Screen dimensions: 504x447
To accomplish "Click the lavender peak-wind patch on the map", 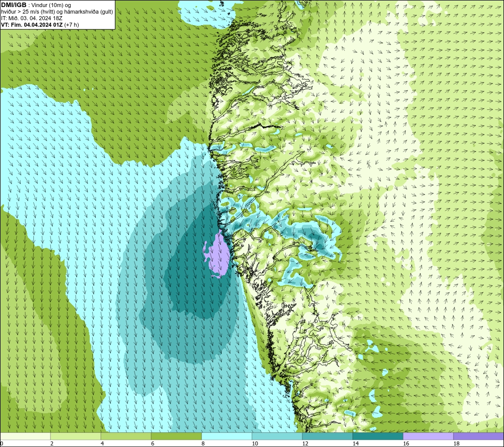I will 219,256.
